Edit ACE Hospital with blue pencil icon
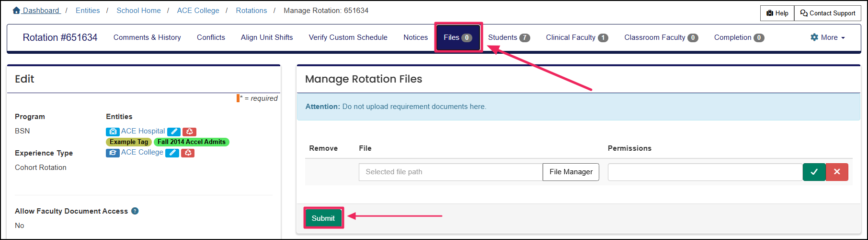The image size is (868, 240). 174,132
